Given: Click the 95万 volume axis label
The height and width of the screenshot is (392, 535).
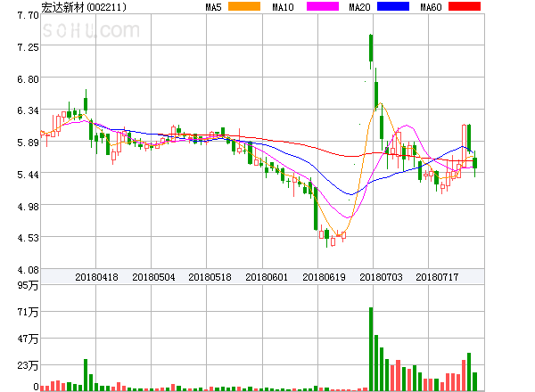Looking at the screenshot, I should point(28,285).
